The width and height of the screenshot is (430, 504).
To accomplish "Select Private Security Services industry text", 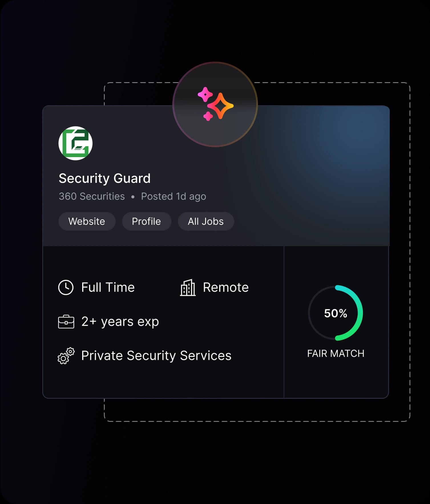I will coord(156,356).
